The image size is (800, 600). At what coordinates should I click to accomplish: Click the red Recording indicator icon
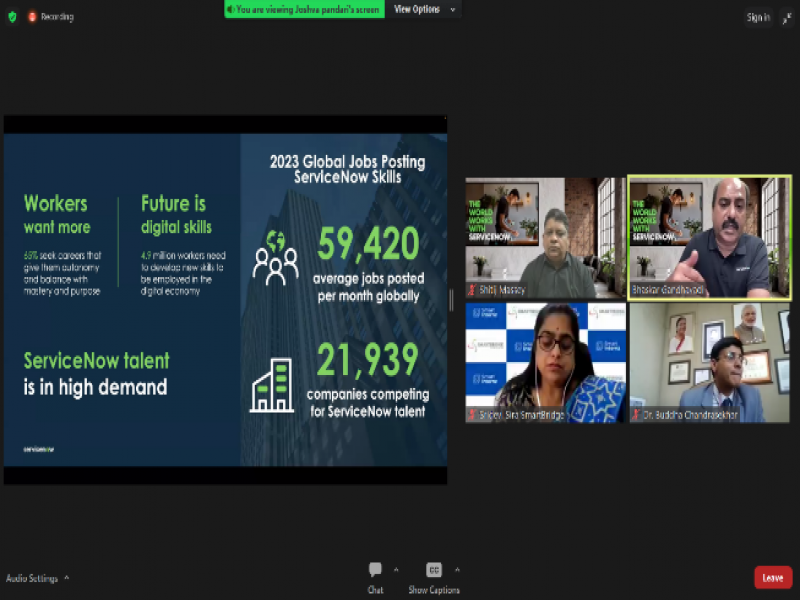pos(32,17)
